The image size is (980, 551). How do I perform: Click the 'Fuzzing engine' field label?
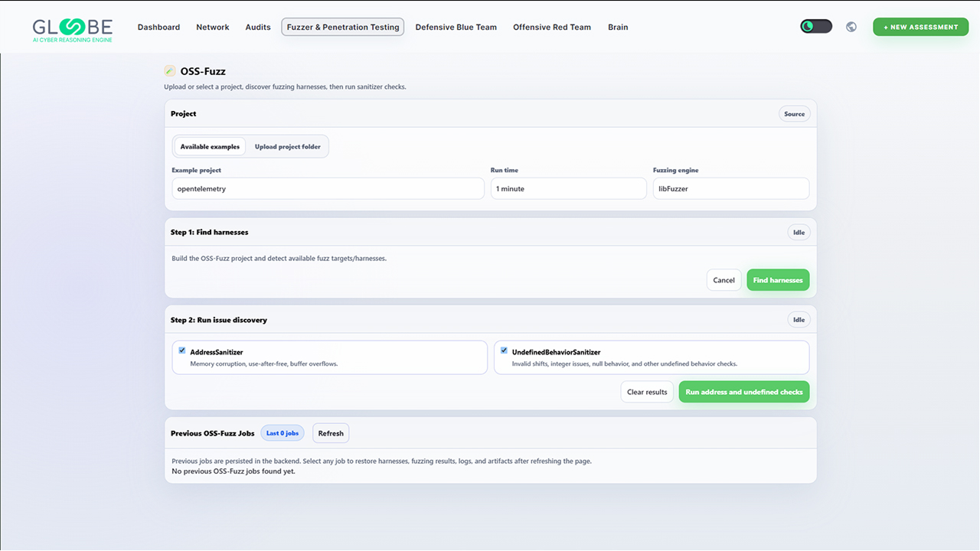click(x=676, y=170)
